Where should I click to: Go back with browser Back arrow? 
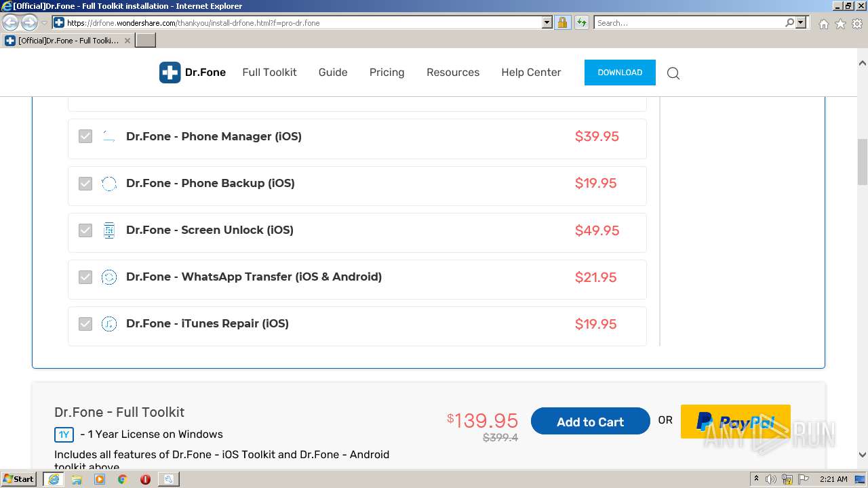(x=11, y=22)
